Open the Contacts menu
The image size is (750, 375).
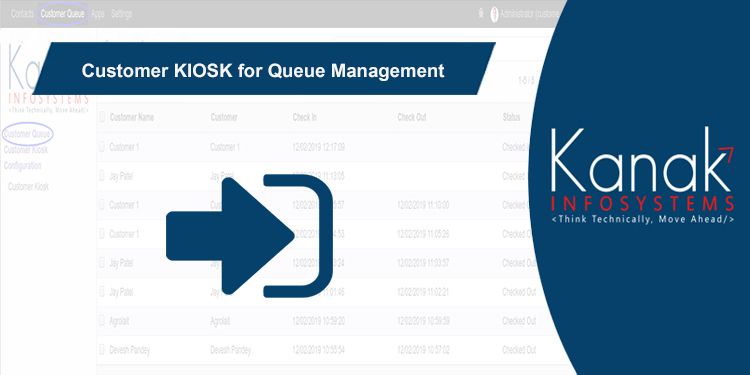pyautogui.click(x=22, y=14)
